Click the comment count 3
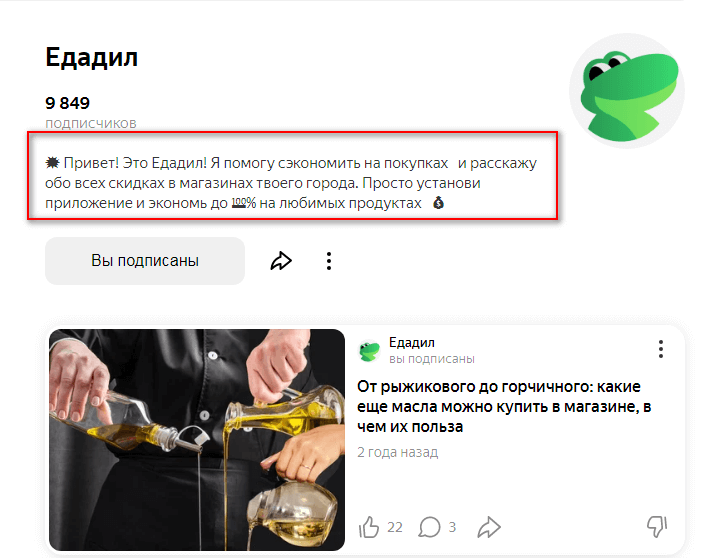Image resolution: width=727 pixels, height=558 pixels. tap(452, 527)
